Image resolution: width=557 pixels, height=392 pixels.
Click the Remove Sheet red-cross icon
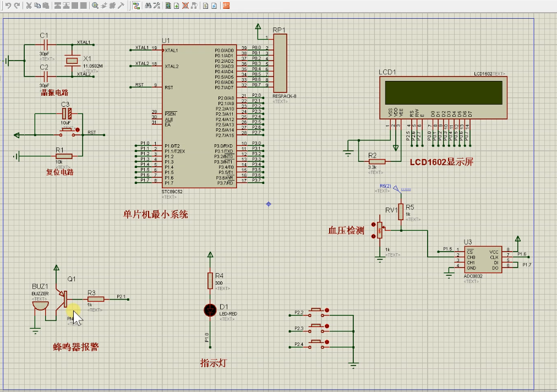click(x=185, y=6)
